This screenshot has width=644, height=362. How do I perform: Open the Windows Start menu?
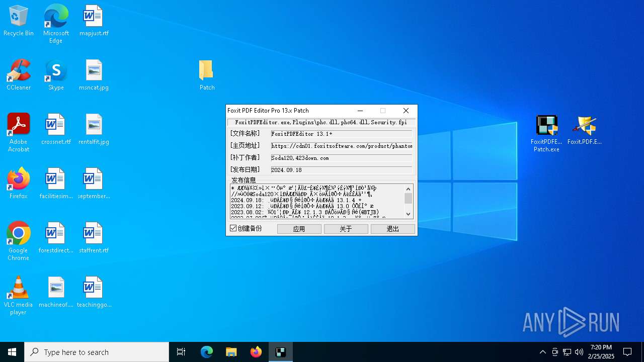(x=12, y=352)
